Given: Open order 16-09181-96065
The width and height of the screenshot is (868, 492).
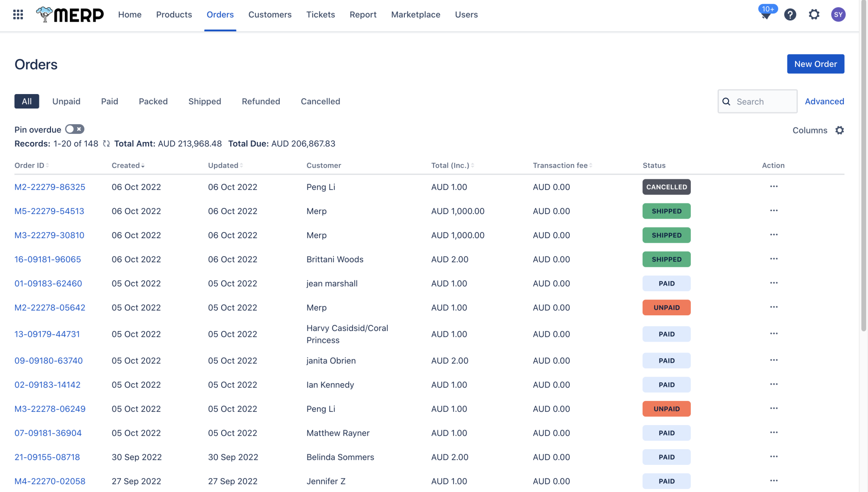Looking at the screenshot, I should click(47, 259).
